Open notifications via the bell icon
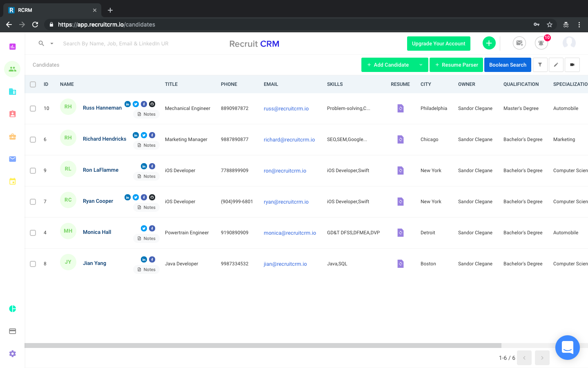Image resolution: width=588 pixels, height=368 pixels. click(x=541, y=43)
